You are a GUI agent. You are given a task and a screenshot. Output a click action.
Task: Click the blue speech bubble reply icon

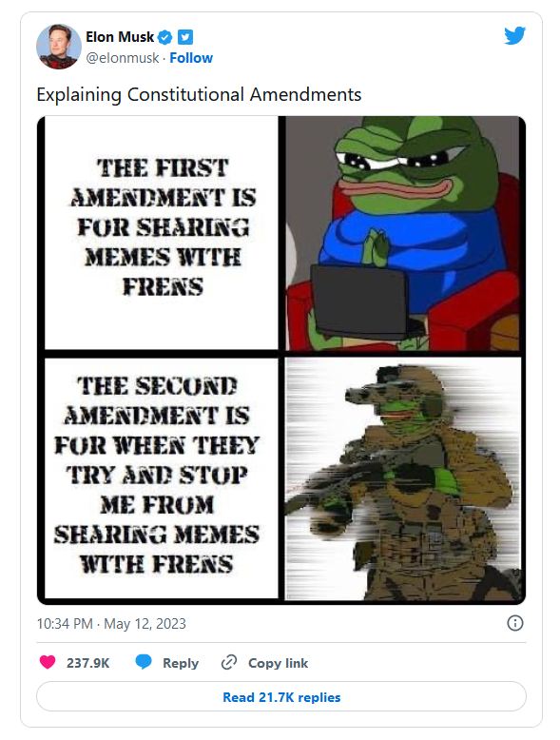tap(144, 662)
